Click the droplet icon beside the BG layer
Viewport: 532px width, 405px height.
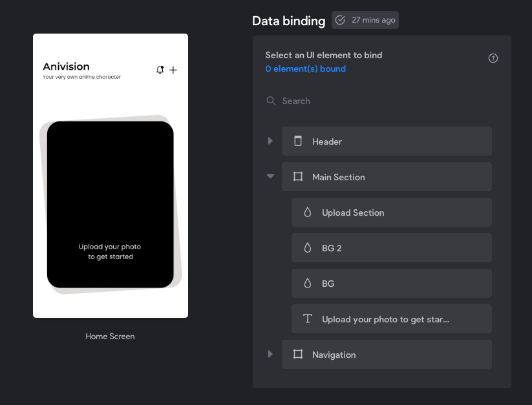coord(308,284)
